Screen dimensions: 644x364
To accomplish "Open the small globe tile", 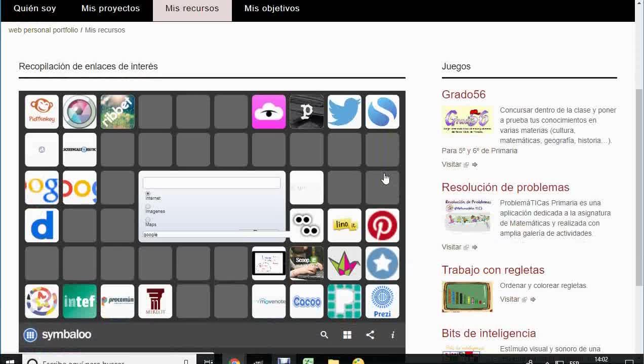I will click(x=42, y=150).
